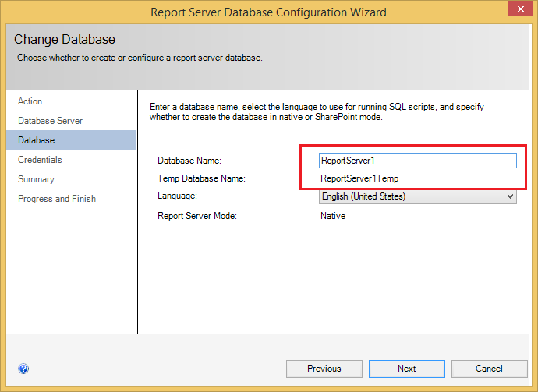Click the wizard title bar text
Viewport: 538px width, 392px height.
(x=268, y=12)
